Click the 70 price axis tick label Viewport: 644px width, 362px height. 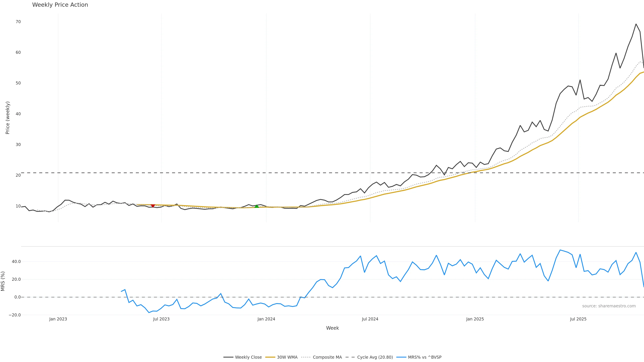tap(18, 22)
